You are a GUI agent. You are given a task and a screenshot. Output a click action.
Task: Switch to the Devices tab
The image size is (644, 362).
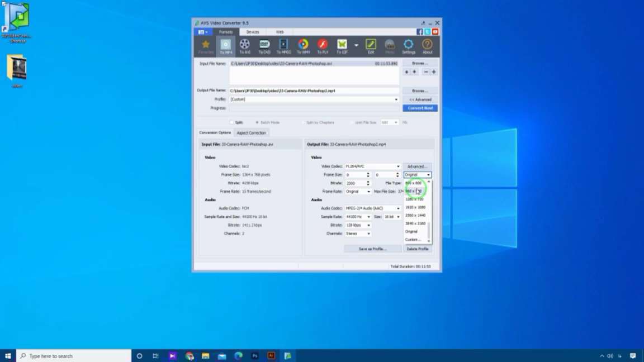(x=253, y=32)
